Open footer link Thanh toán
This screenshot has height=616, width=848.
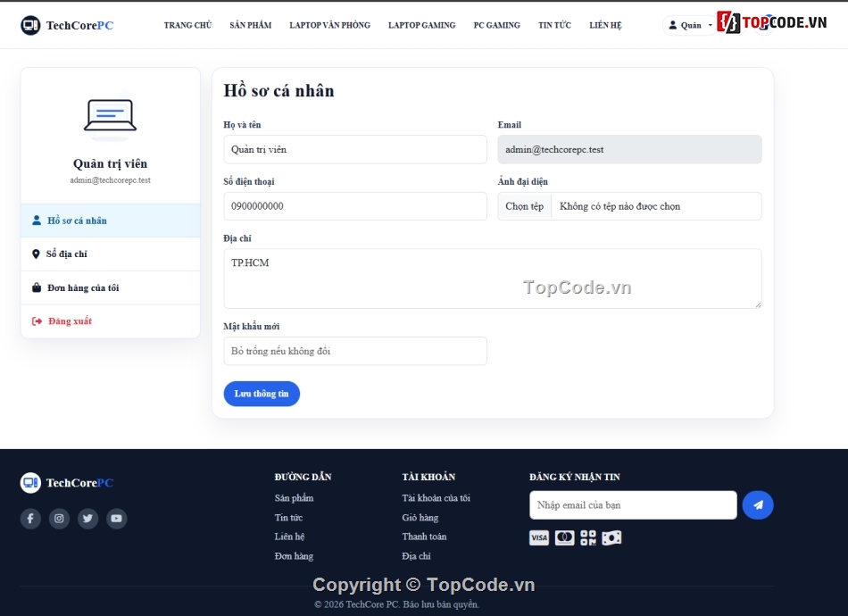(424, 537)
